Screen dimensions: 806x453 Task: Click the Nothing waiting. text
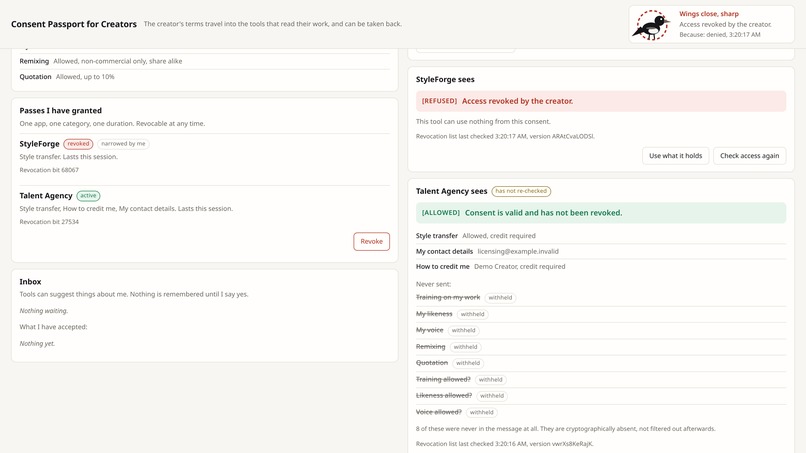[44, 311]
